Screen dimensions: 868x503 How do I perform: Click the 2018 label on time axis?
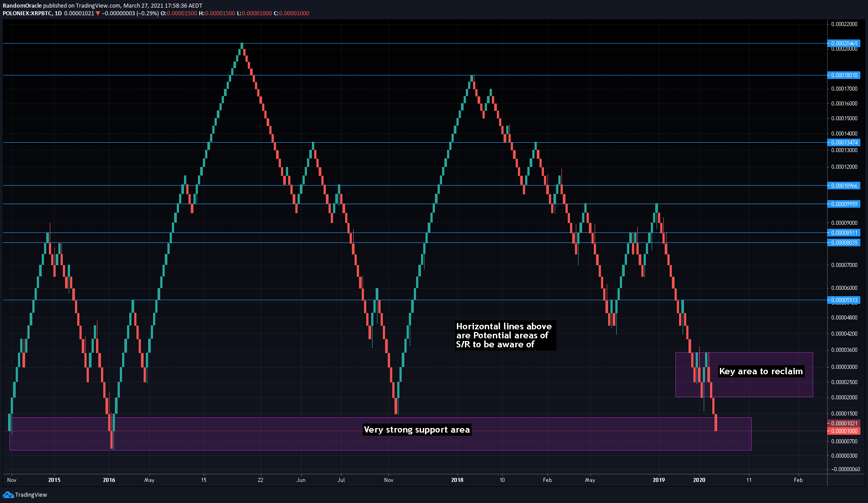[x=457, y=480]
